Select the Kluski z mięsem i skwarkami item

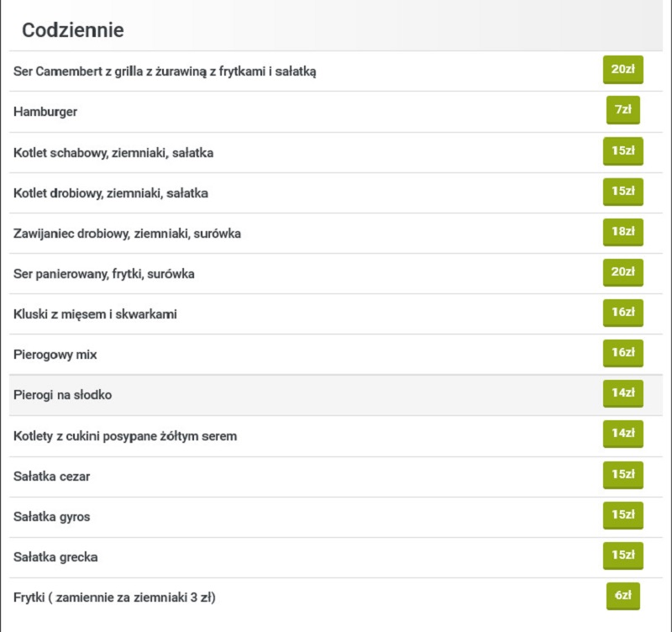click(95, 314)
